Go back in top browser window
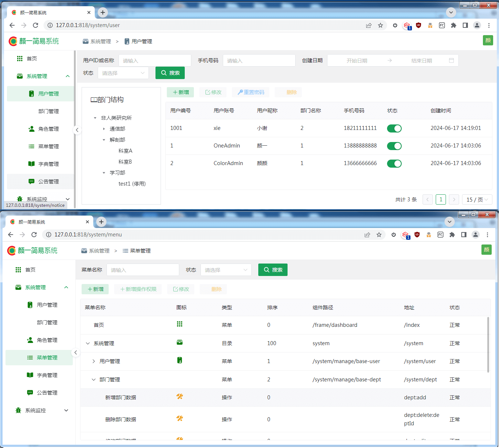499x448 pixels. (x=12, y=25)
